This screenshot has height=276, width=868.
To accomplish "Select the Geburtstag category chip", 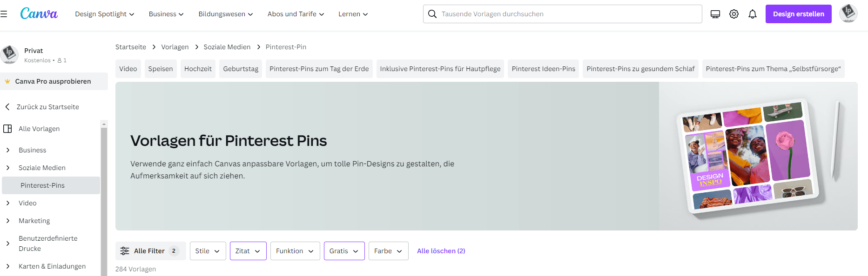I will pyautogui.click(x=241, y=69).
